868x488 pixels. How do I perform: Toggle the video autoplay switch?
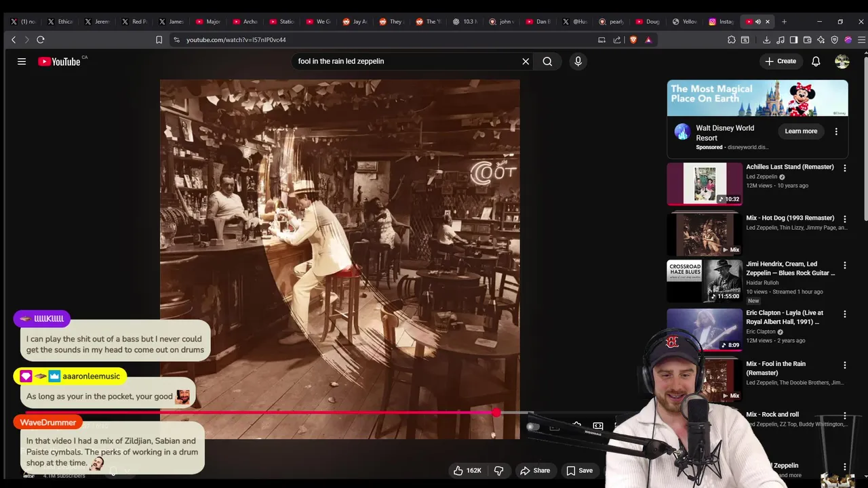click(533, 426)
